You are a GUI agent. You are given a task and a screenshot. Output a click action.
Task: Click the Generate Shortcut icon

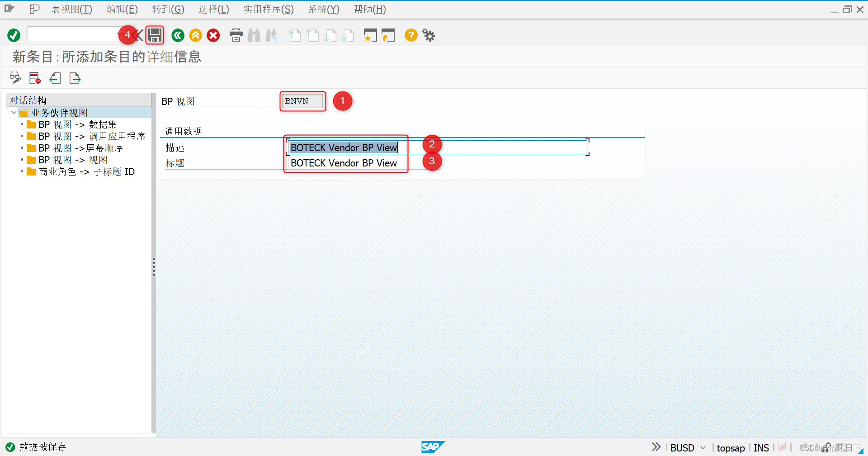tap(388, 35)
